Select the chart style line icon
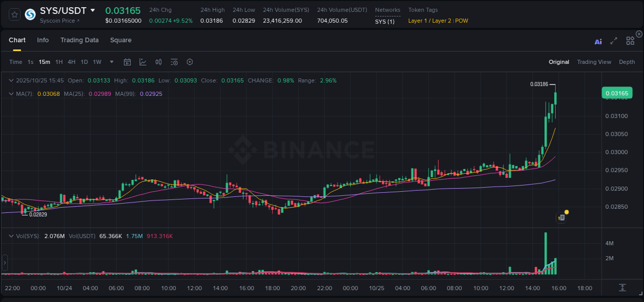The width and height of the screenshot is (644, 302). [143, 62]
